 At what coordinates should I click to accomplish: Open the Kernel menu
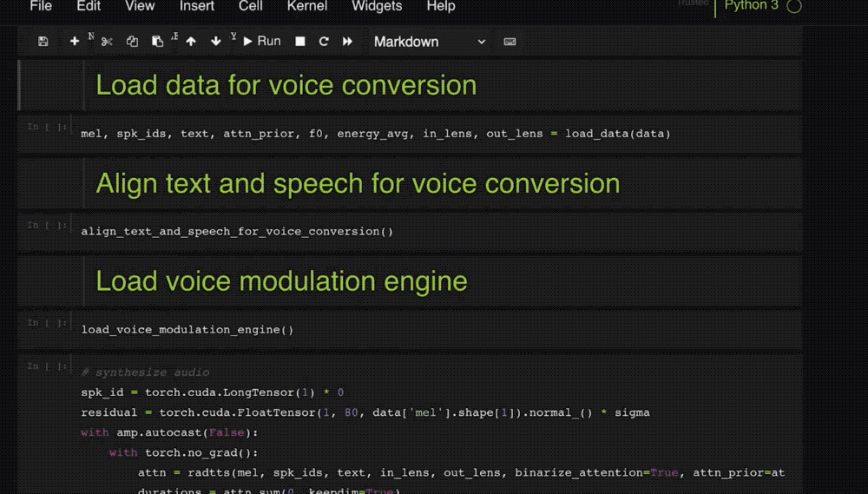coord(306,6)
